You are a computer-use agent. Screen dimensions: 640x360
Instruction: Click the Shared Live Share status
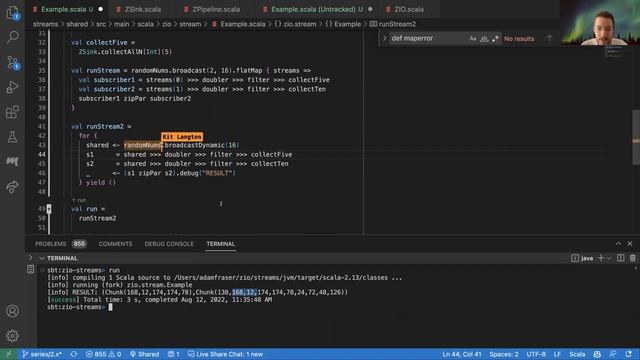click(x=144, y=354)
